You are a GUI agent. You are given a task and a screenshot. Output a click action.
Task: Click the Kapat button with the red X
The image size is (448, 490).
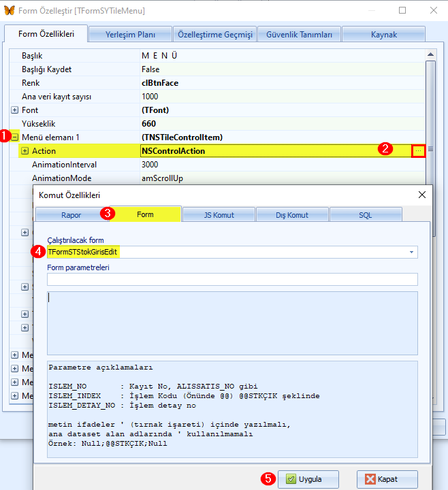(x=386, y=478)
